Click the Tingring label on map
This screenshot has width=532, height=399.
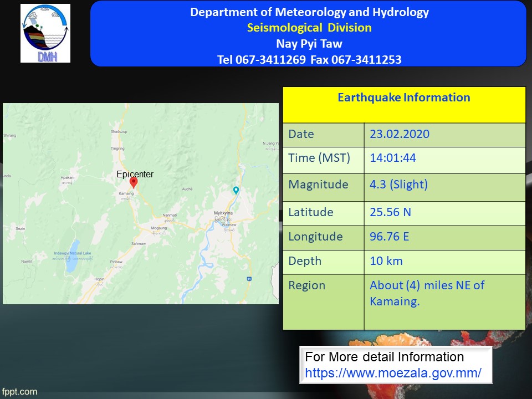coord(117,149)
